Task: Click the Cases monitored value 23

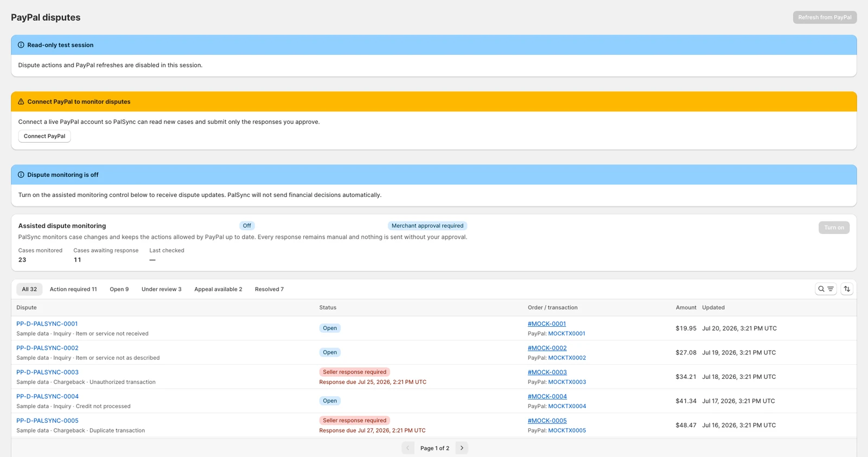Action: 22,260
